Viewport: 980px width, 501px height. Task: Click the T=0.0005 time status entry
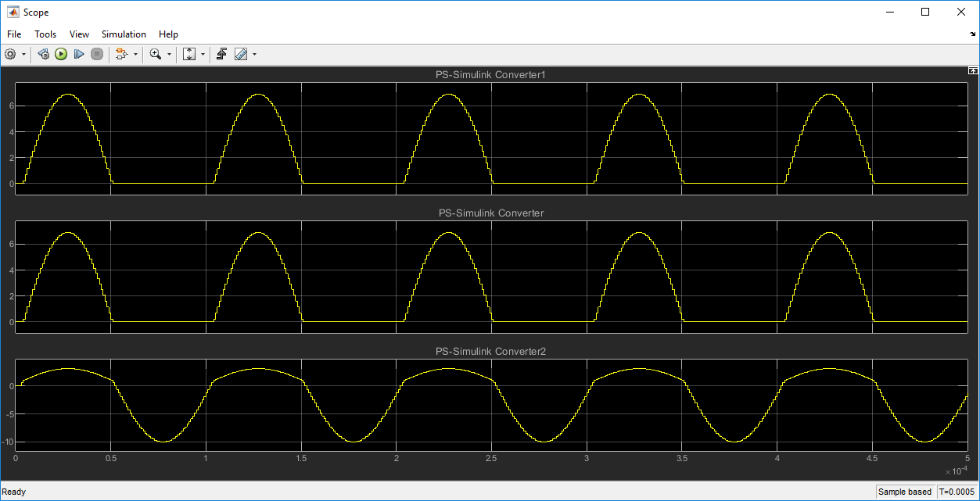point(957,492)
